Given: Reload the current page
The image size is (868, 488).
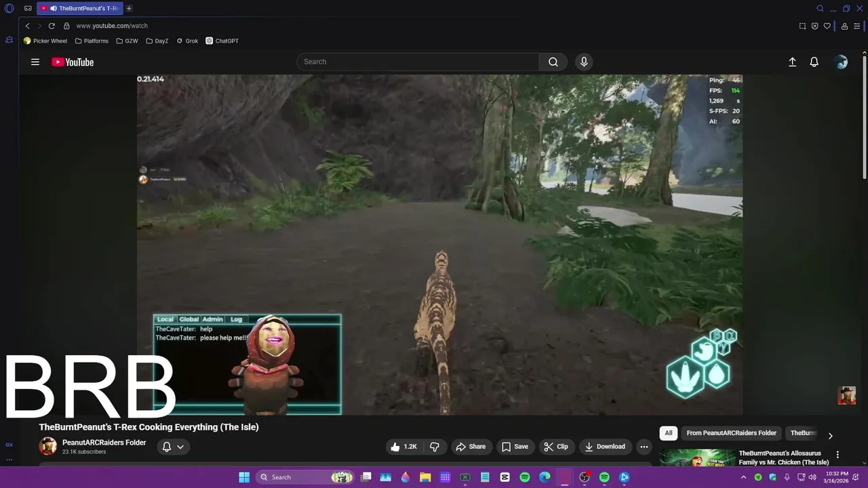Looking at the screenshot, I should coord(52,26).
